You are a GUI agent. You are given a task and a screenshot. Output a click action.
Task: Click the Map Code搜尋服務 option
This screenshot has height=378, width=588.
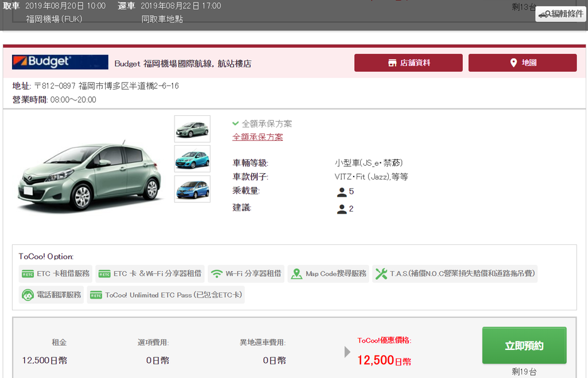coord(328,274)
